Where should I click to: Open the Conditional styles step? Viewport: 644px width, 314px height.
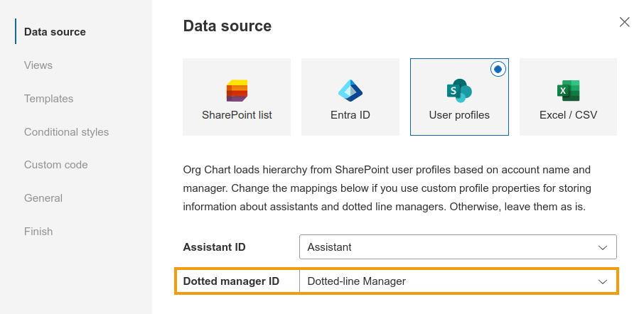(67, 131)
